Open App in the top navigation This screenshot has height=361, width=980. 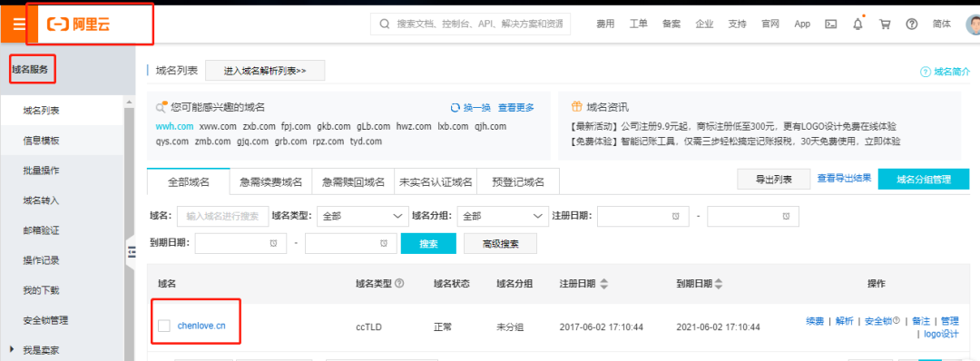click(802, 24)
